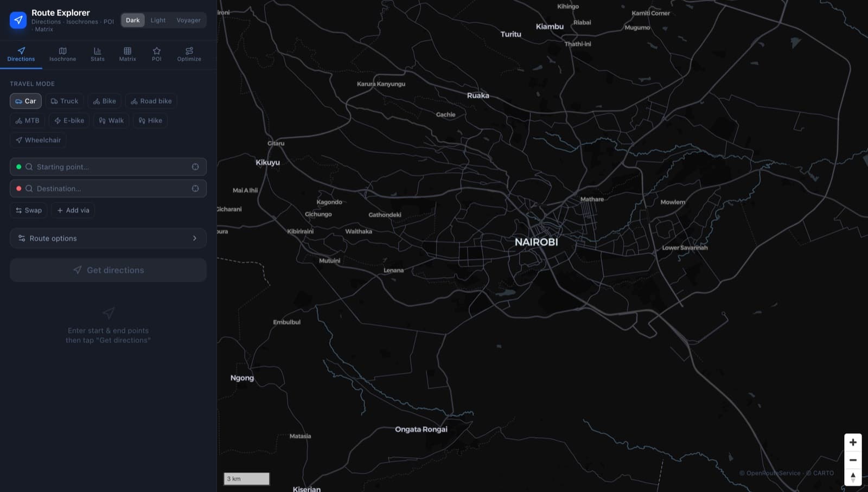The width and height of the screenshot is (868, 492).
Task: Reset map bearing with compass
Action: [x=853, y=477]
